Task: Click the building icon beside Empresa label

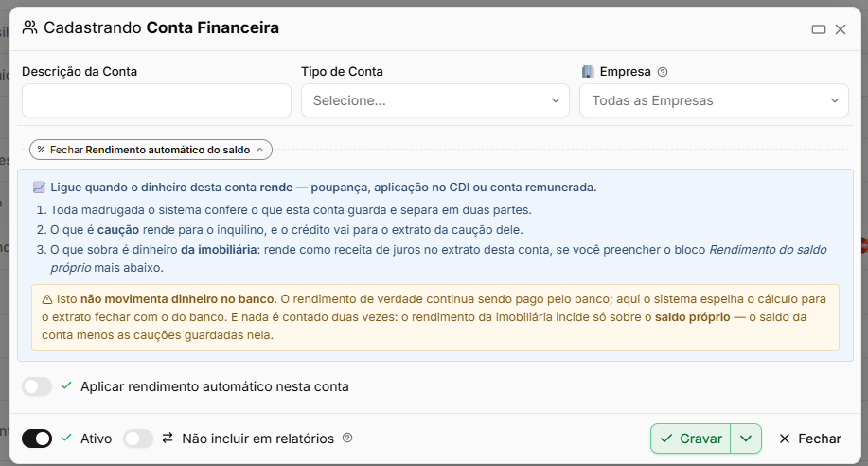Action: tap(588, 71)
